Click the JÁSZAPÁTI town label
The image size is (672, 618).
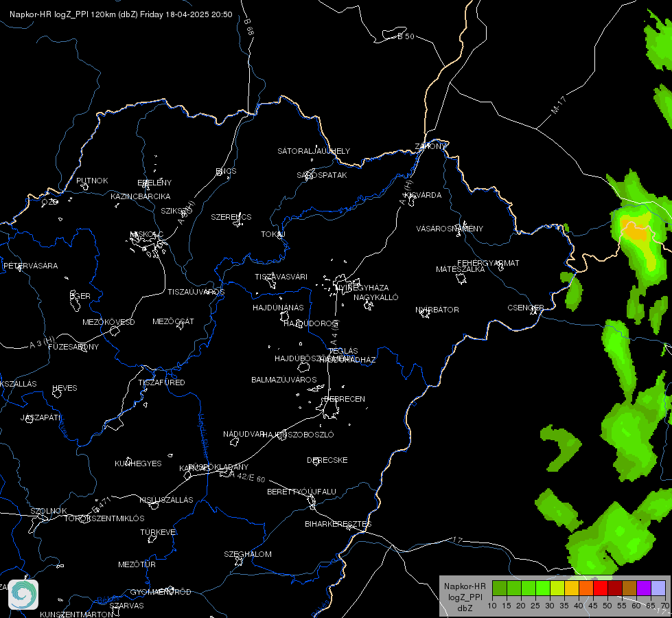[x=40, y=417]
